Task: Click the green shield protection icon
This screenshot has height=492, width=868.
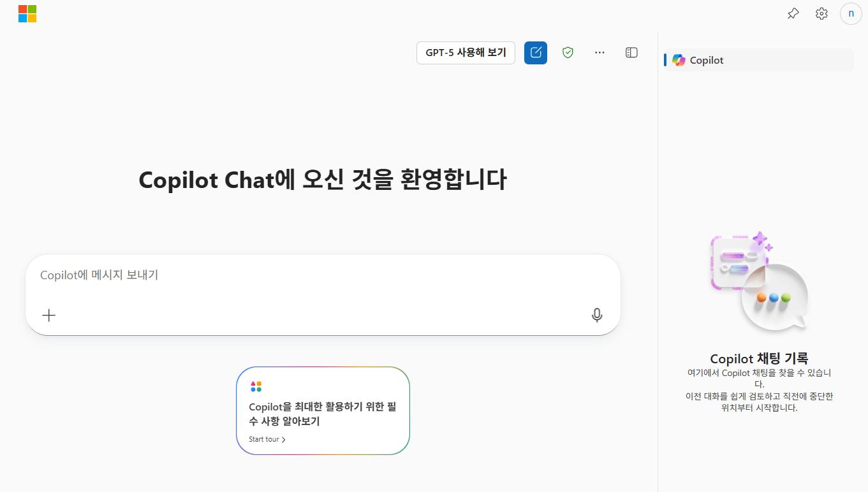Action: click(x=568, y=53)
